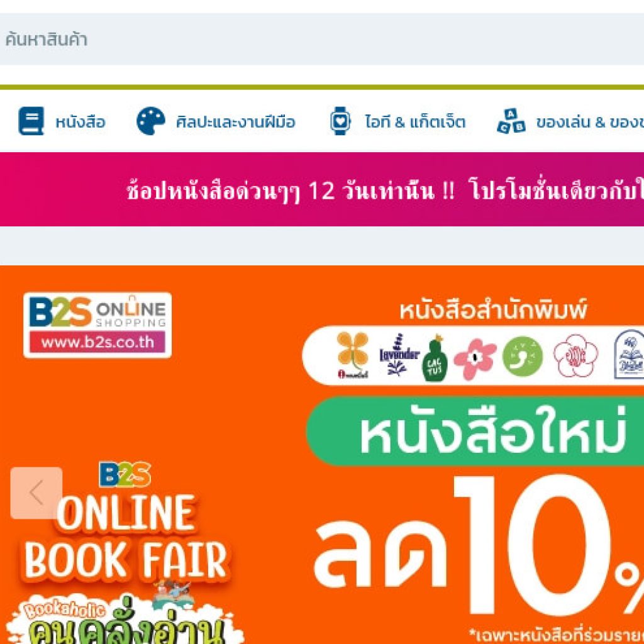The width and height of the screenshot is (644, 644).
Task: Open ของเล่น menu category
Action: tap(590, 123)
